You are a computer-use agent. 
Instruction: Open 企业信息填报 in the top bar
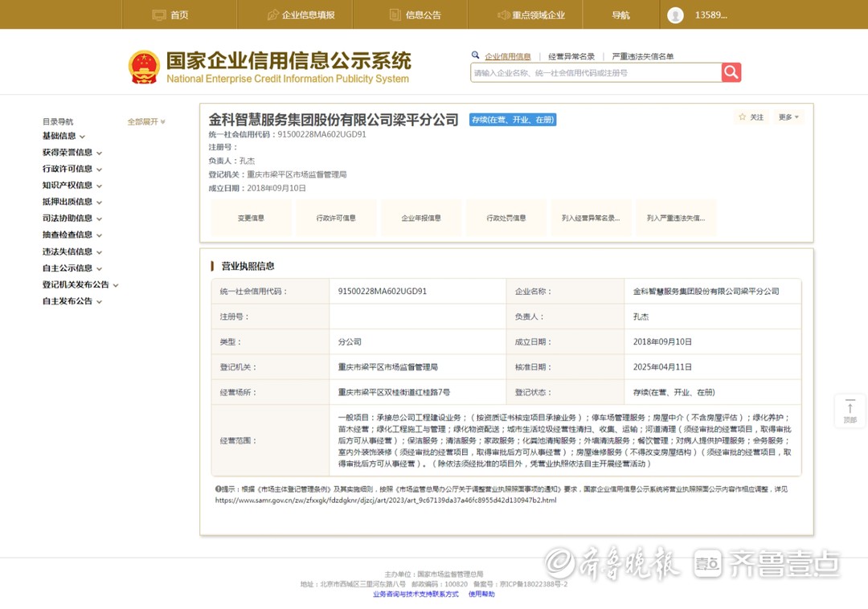click(x=308, y=15)
